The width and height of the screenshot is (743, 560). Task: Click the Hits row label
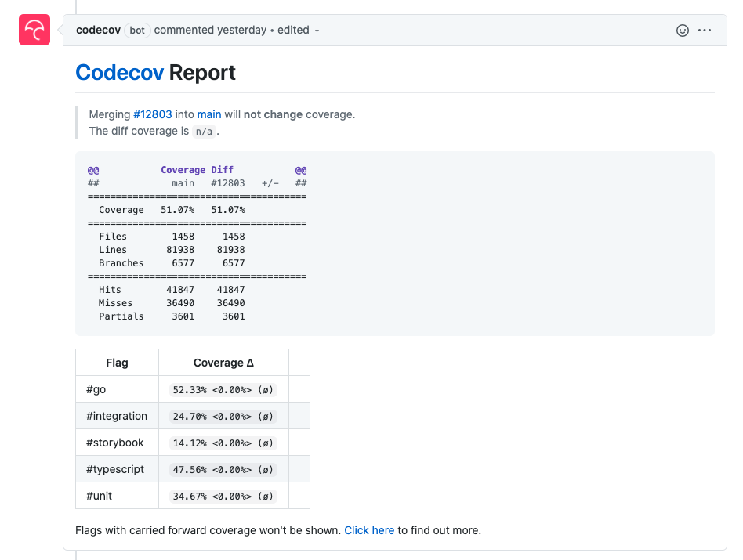click(x=110, y=289)
